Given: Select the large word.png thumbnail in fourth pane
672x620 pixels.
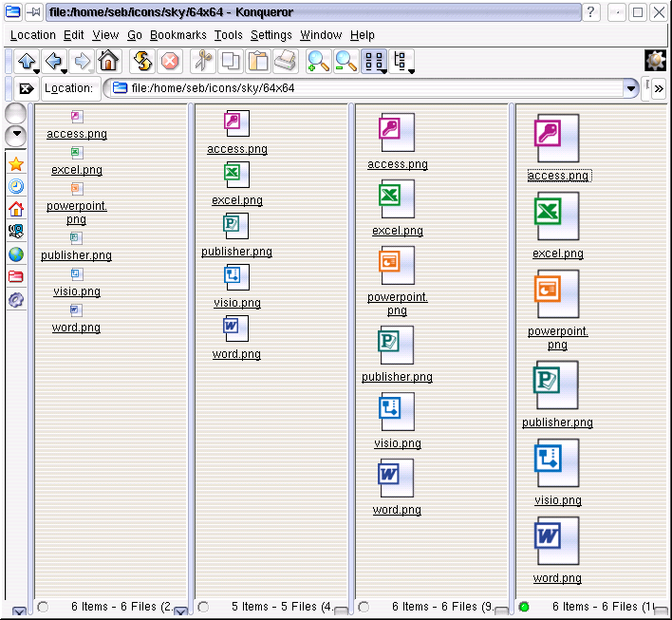Looking at the screenshot, I should point(556,540).
